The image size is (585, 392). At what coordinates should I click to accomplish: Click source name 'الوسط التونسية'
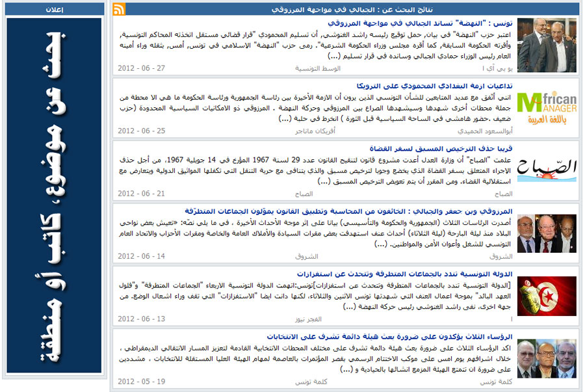point(318,69)
